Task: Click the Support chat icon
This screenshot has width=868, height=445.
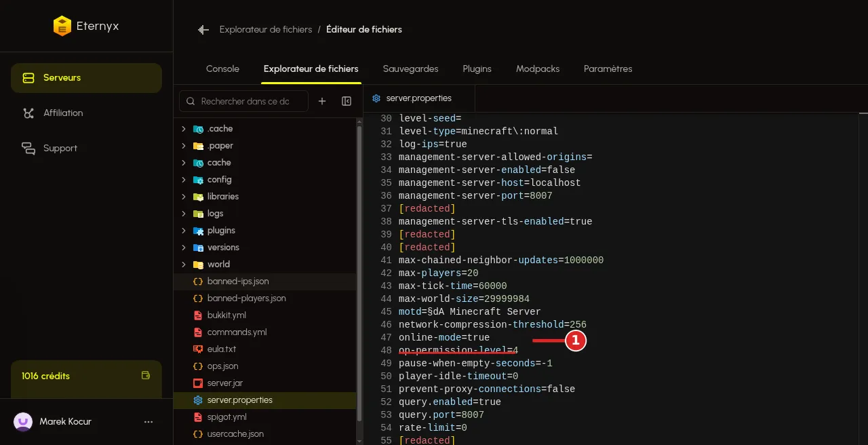Action: (28, 149)
